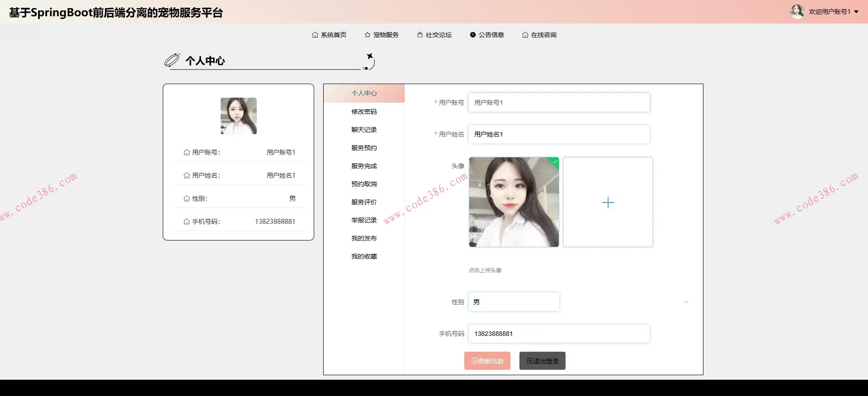Viewport: 868px width, 396px height.
Task: Click the home icon beside the 用户账号 card row
Action: [187, 152]
